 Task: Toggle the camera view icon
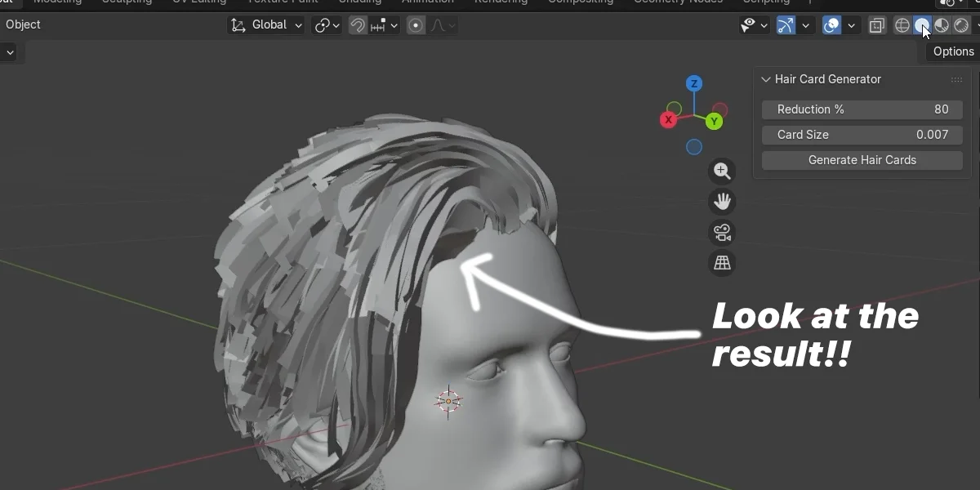click(x=722, y=232)
